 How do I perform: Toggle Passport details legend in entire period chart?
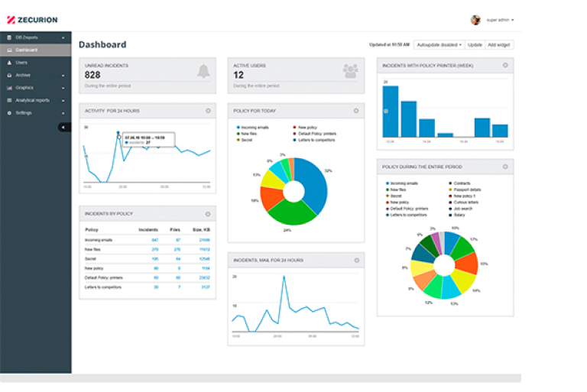pyautogui.click(x=465, y=190)
